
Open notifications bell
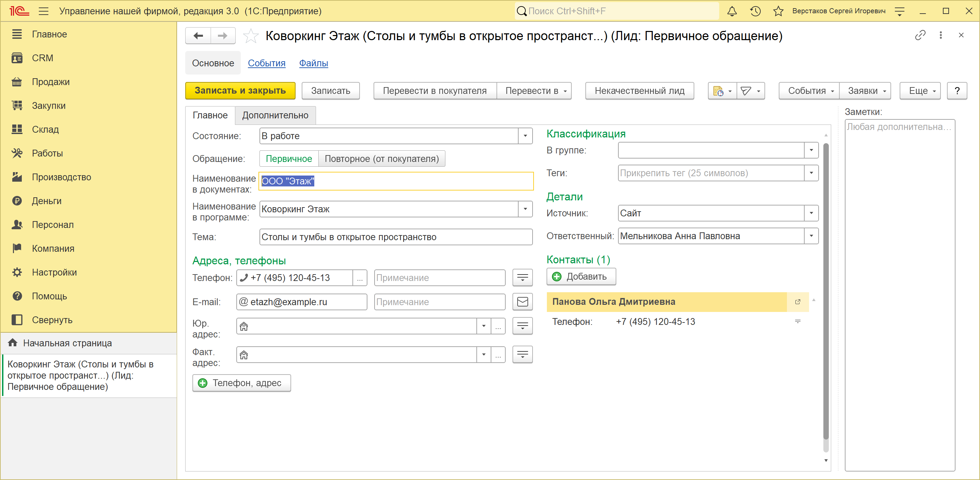732,11
